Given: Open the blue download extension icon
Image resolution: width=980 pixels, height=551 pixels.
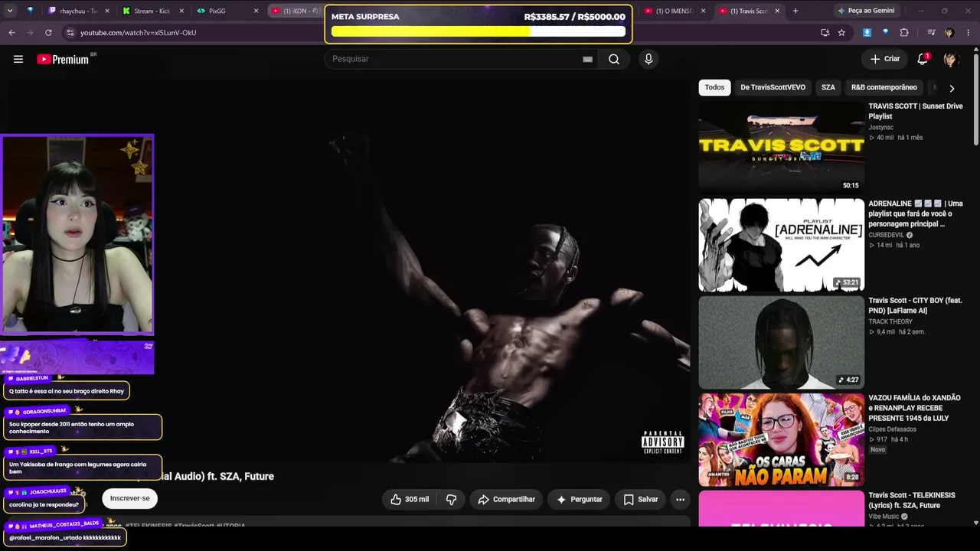Looking at the screenshot, I should coord(867,32).
